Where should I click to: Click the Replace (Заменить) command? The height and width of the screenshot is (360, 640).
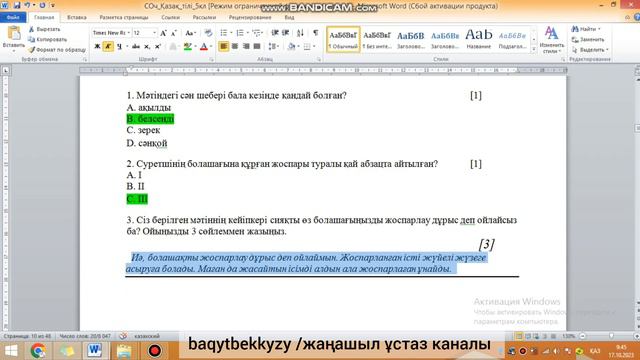(588, 40)
